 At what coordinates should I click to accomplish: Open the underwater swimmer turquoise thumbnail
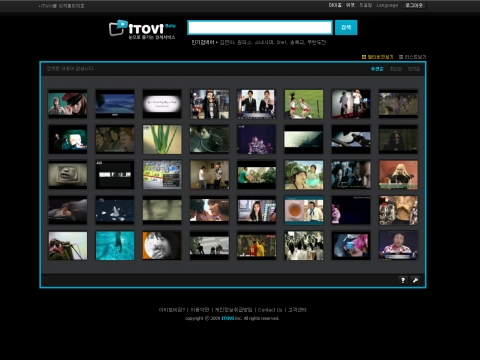tap(115, 246)
